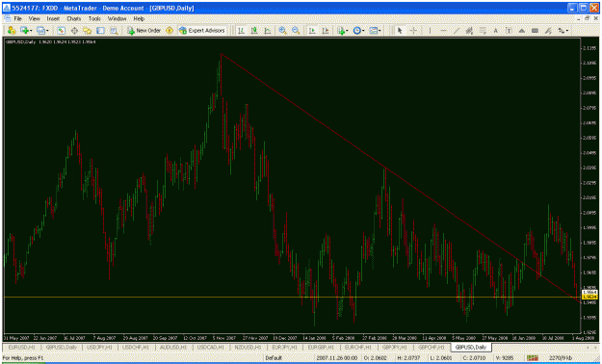
Task: Switch to the EURJPY,H1 chart tab
Action: tap(284, 347)
